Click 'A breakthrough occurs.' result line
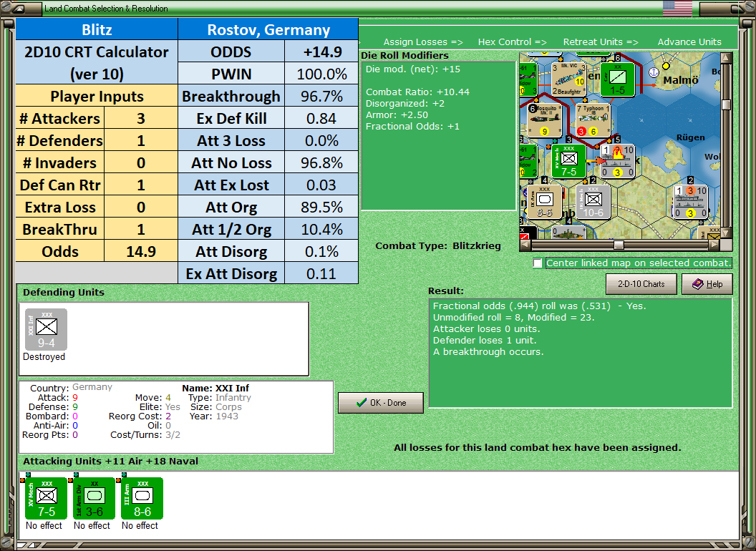 pos(488,352)
